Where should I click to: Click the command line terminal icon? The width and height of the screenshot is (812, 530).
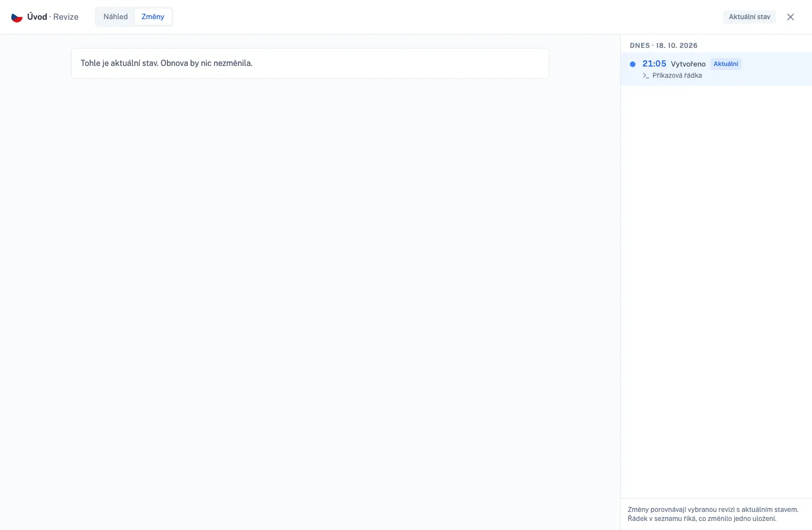646,76
